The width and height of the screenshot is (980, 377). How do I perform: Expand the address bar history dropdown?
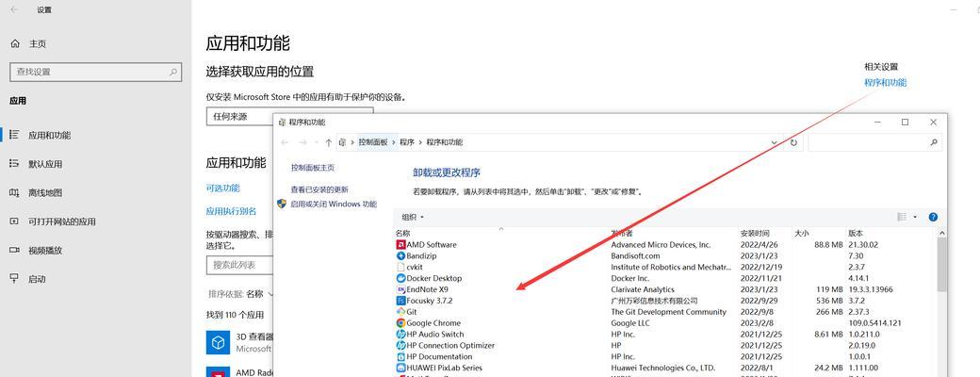[775, 142]
